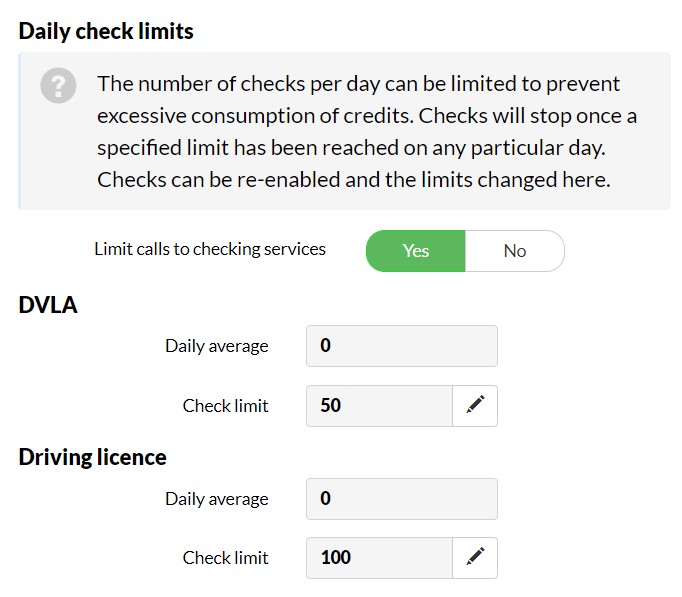
Task: Click the help question mark icon
Action: 58,85
